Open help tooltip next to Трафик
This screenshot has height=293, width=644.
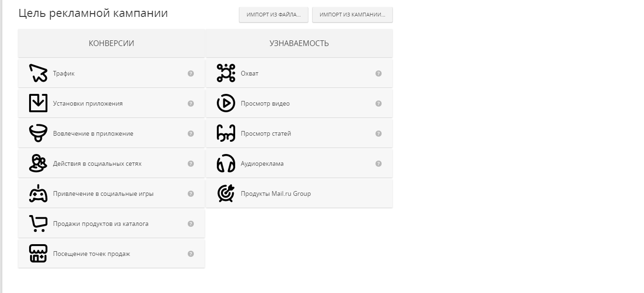pyautogui.click(x=191, y=73)
